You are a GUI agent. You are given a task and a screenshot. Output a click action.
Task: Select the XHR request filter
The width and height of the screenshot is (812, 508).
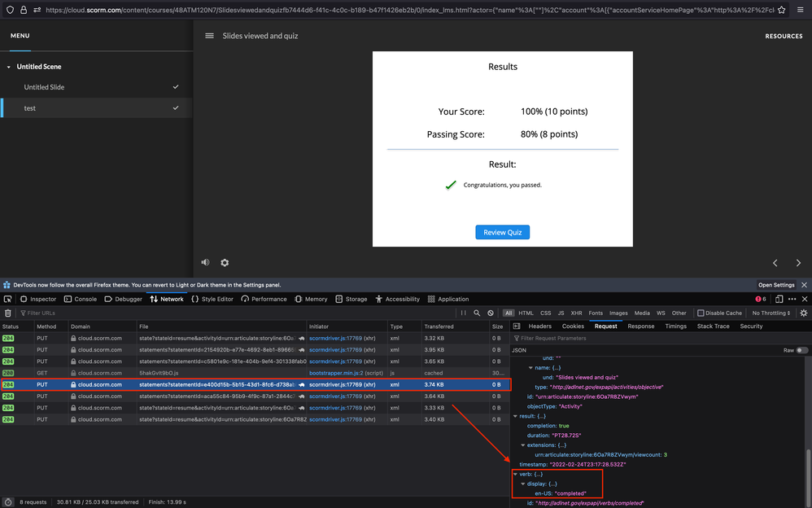click(576, 313)
